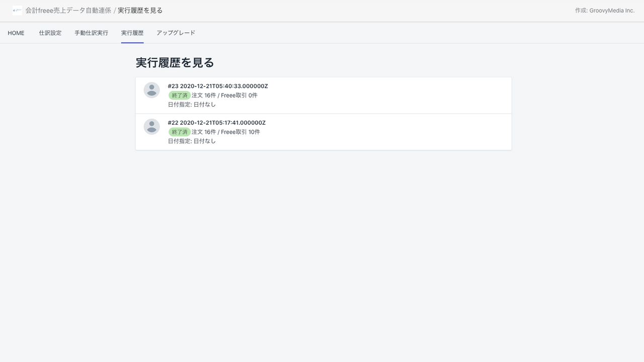Click the avatar icon for entry #23

tap(151, 90)
